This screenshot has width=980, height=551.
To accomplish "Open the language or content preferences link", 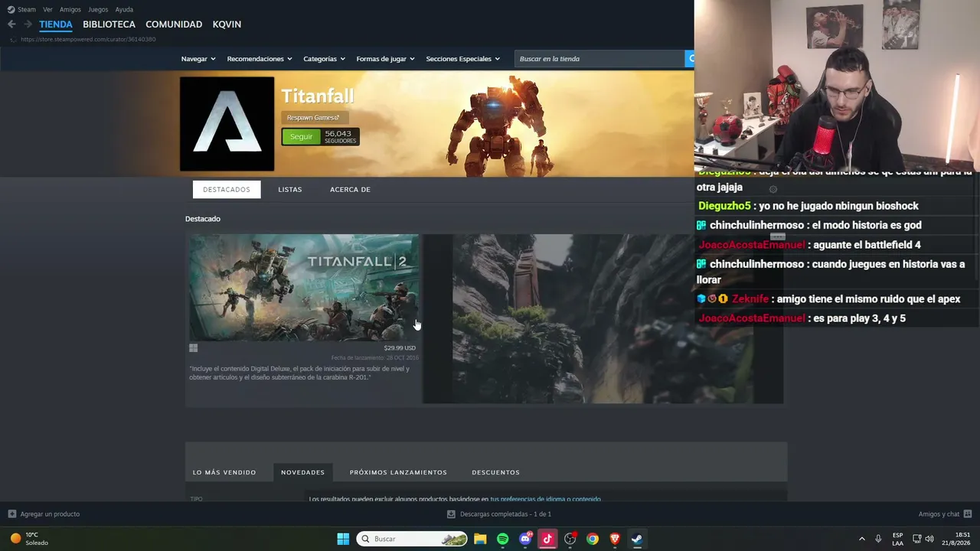I will tap(545, 499).
